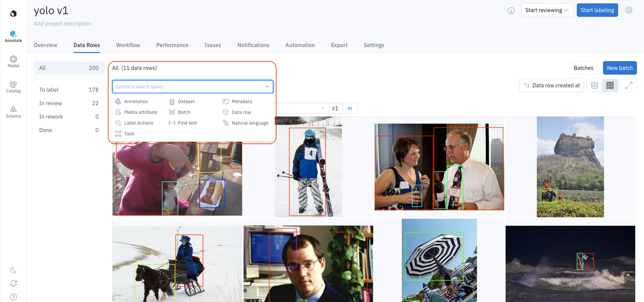Open project settings gear icon
Screen dimensions: 644x302
coord(629,10)
